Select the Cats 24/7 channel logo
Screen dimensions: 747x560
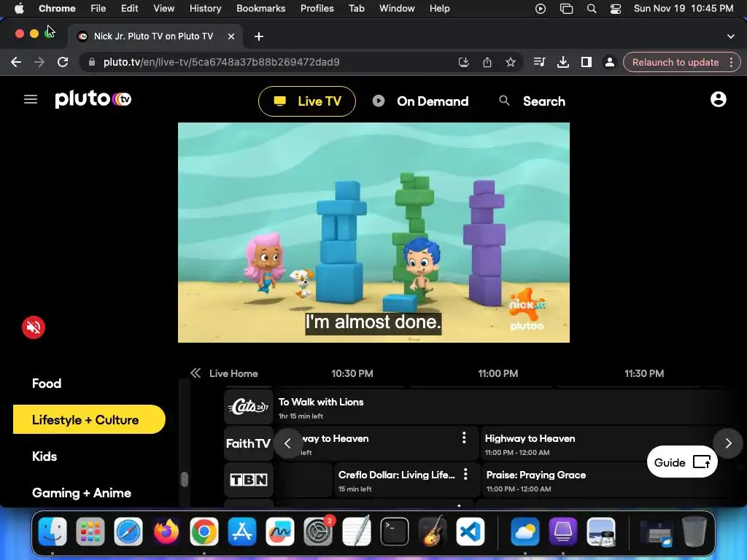(x=249, y=407)
